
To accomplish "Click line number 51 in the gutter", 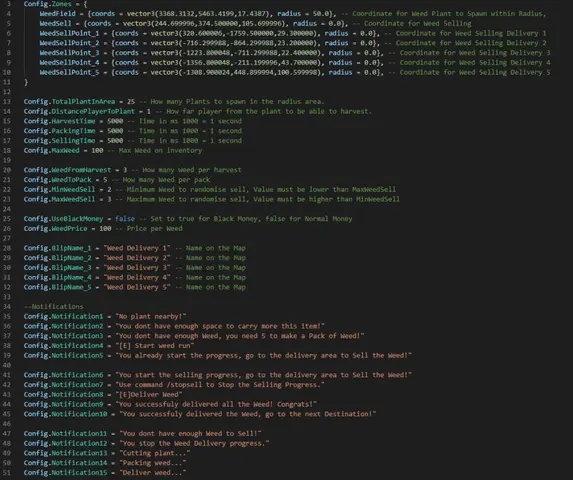I will 7,473.
